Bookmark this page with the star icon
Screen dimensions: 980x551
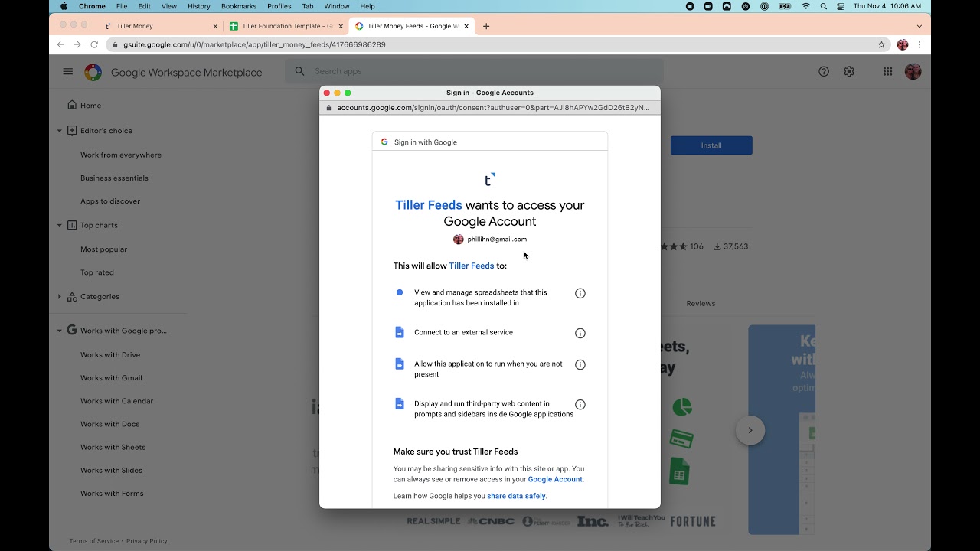click(x=882, y=45)
